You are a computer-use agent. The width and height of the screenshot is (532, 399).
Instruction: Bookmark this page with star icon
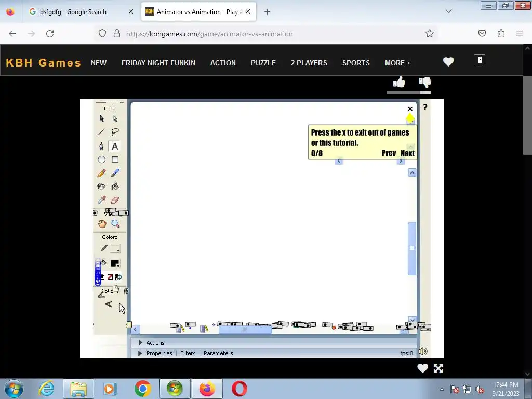tap(430, 33)
